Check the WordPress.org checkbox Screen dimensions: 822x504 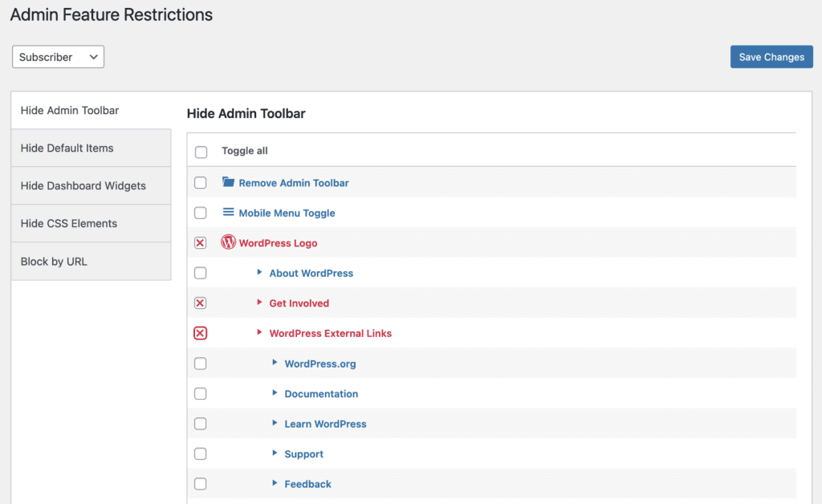tap(200, 363)
